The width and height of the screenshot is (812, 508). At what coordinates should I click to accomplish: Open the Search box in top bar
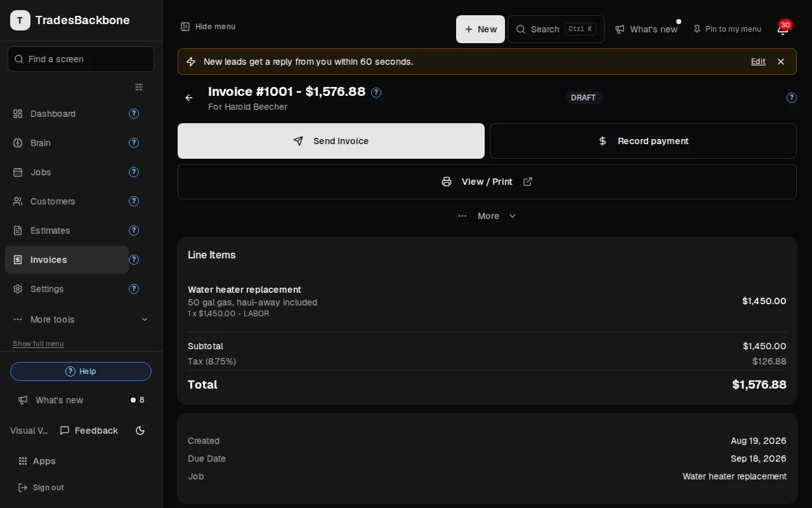(556, 29)
